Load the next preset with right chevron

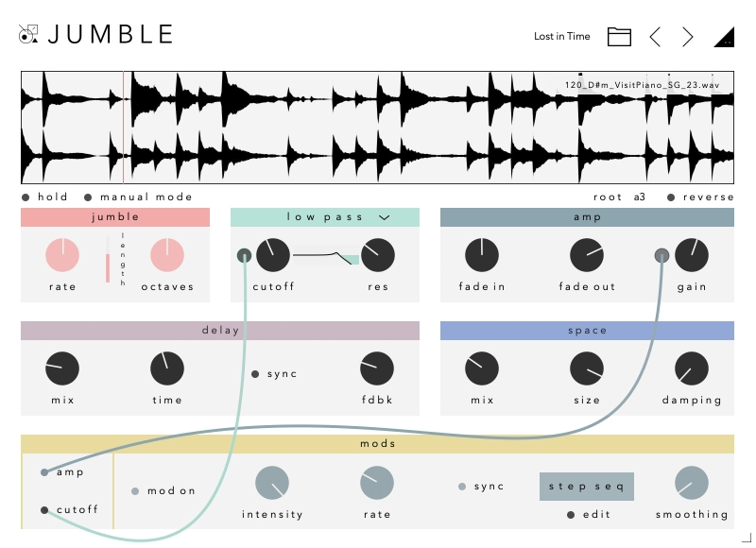(687, 36)
